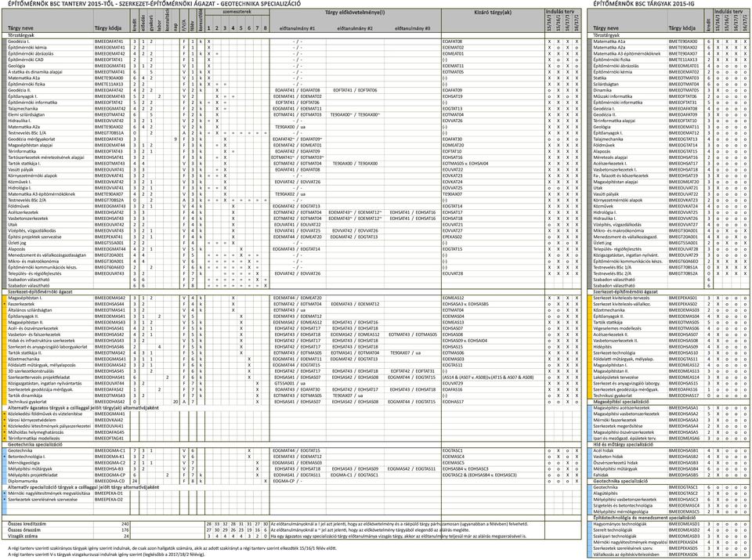Click the 'Összes kreditszám' label
The height and width of the screenshot is (560, 752).
coord(27,524)
